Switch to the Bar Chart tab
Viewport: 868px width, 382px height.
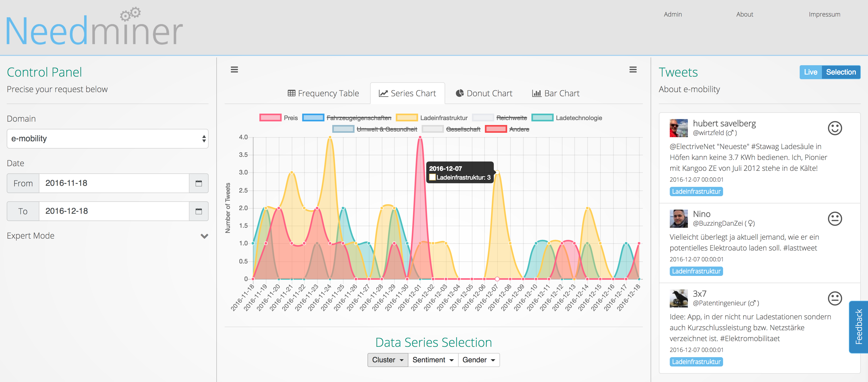[x=556, y=93]
